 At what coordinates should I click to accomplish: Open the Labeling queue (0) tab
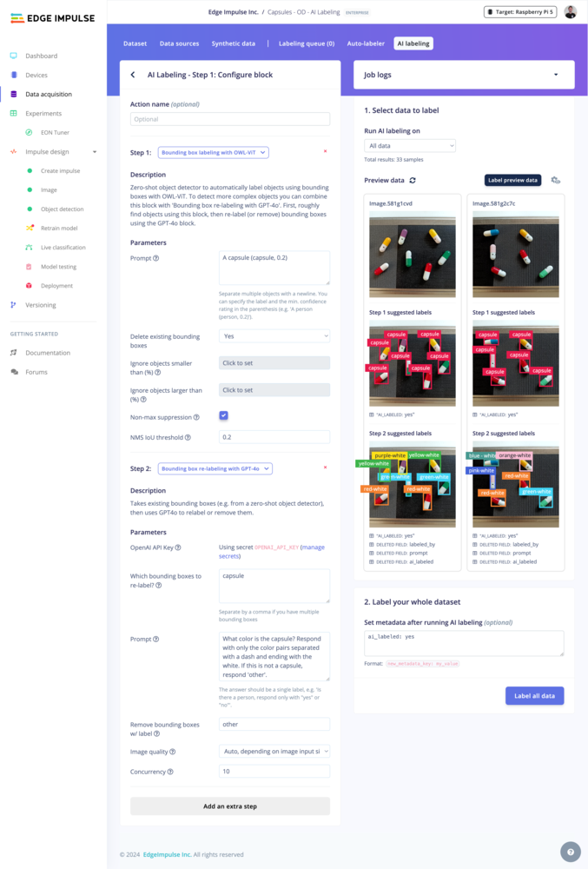(x=307, y=43)
